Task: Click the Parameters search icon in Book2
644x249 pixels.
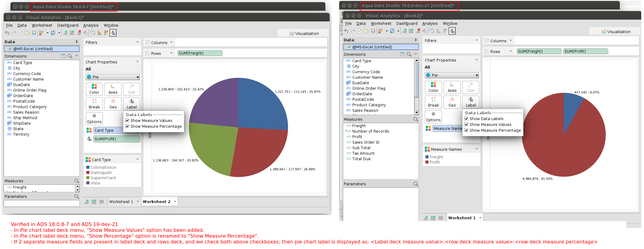Action: [416, 184]
